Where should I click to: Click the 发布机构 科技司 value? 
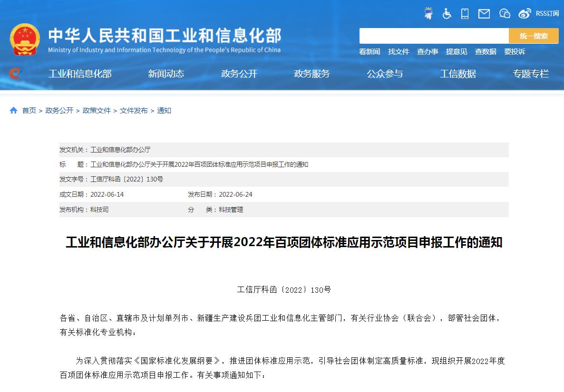[x=99, y=210]
